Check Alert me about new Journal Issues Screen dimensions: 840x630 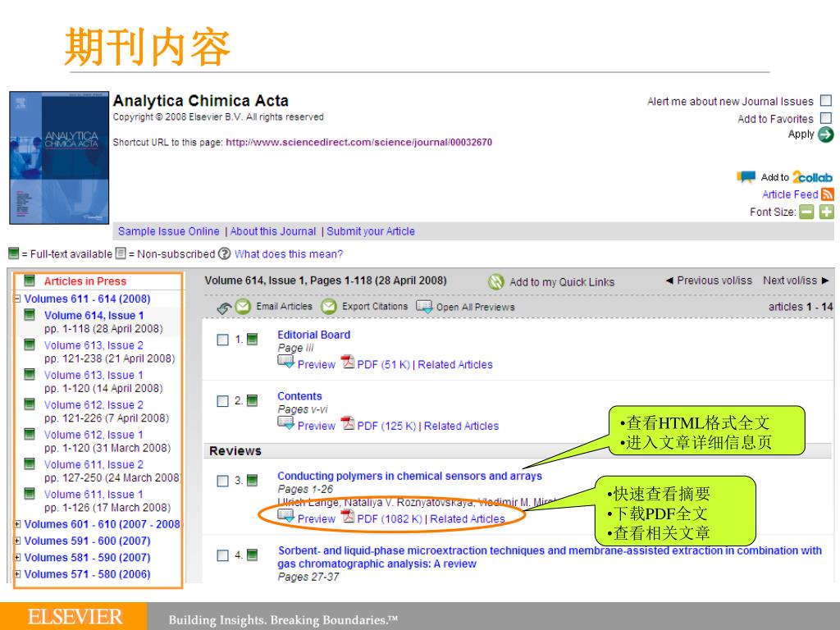826,101
